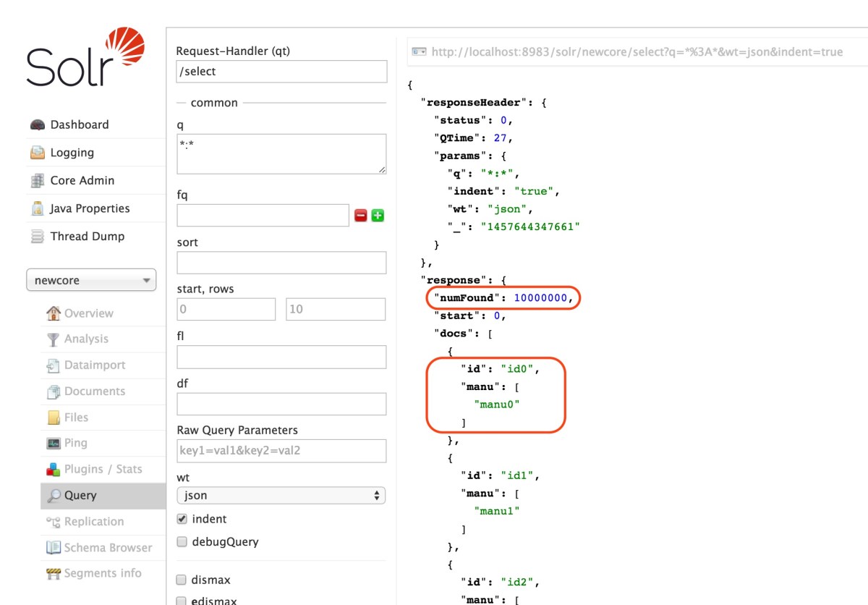Open the Schema Browser page

tap(108, 548)
